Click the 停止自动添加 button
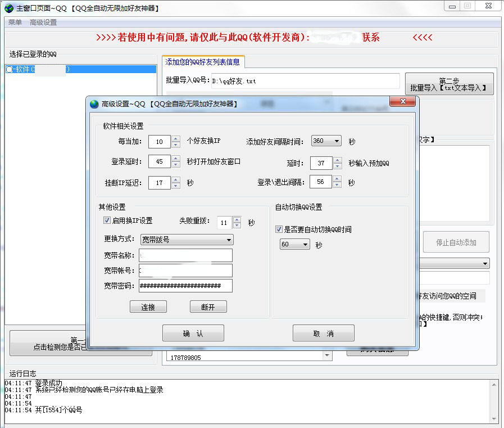 pyautogui.click(x=456, y=242)
